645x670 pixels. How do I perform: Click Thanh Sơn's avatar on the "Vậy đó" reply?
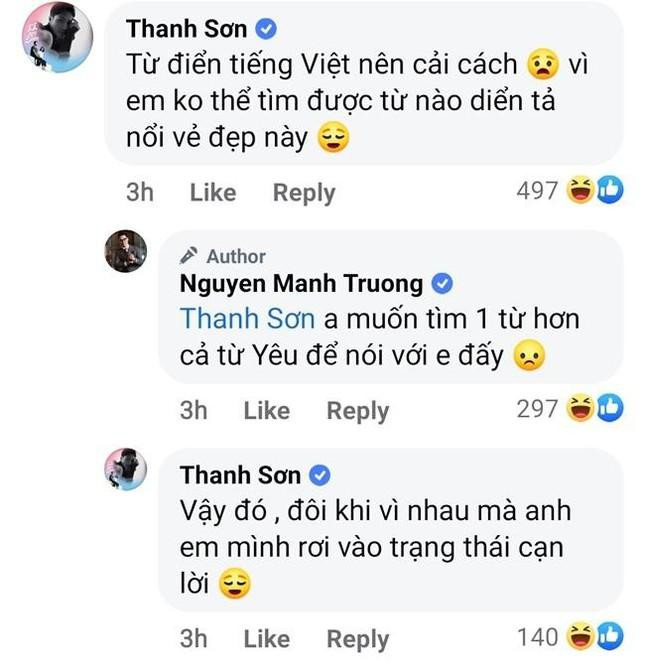click(x=126, y=470)
